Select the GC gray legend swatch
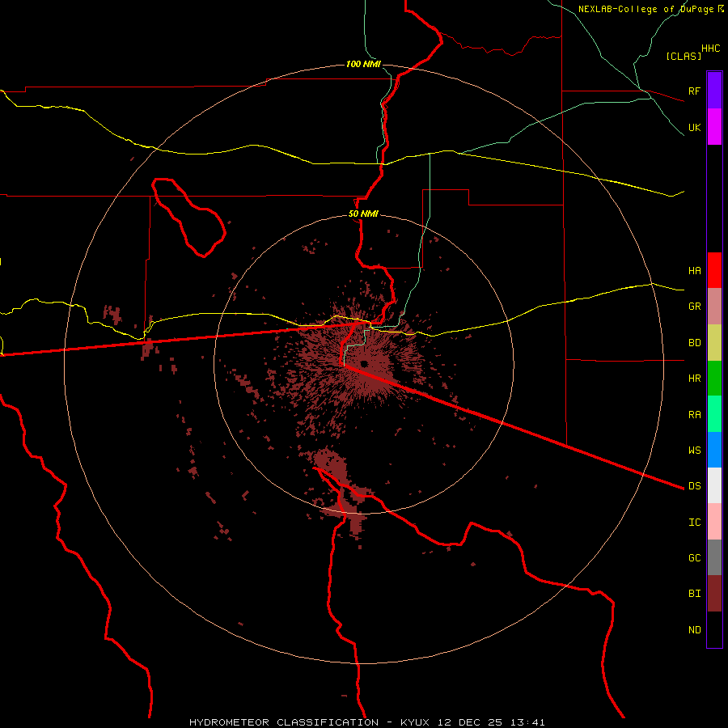Viewport: 728px width, 728px height. click(x=714, y=557)
